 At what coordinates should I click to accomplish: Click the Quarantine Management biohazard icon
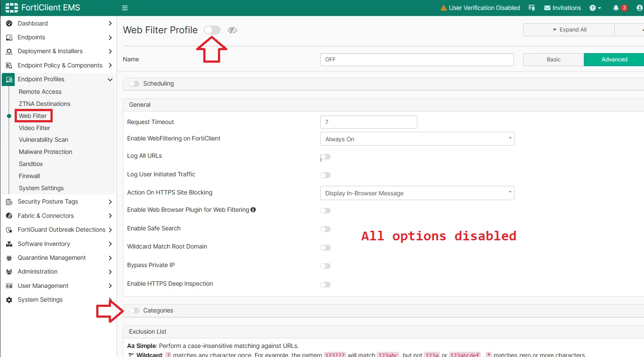coord(9,258)
